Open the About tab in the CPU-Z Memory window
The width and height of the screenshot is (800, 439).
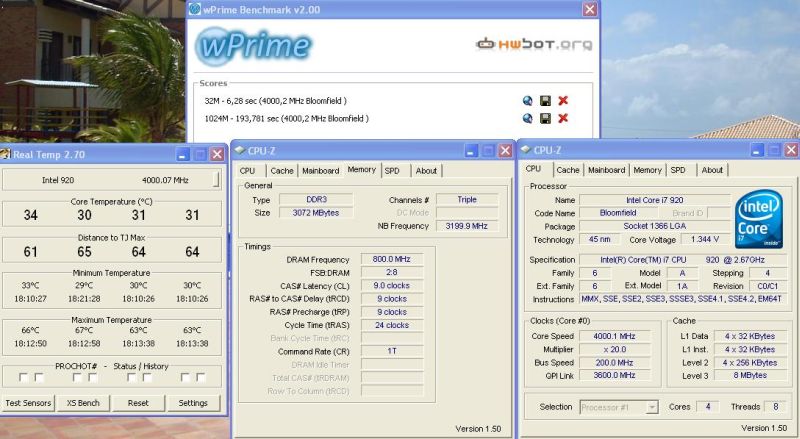pyautogui.click(x=426, y=171)
